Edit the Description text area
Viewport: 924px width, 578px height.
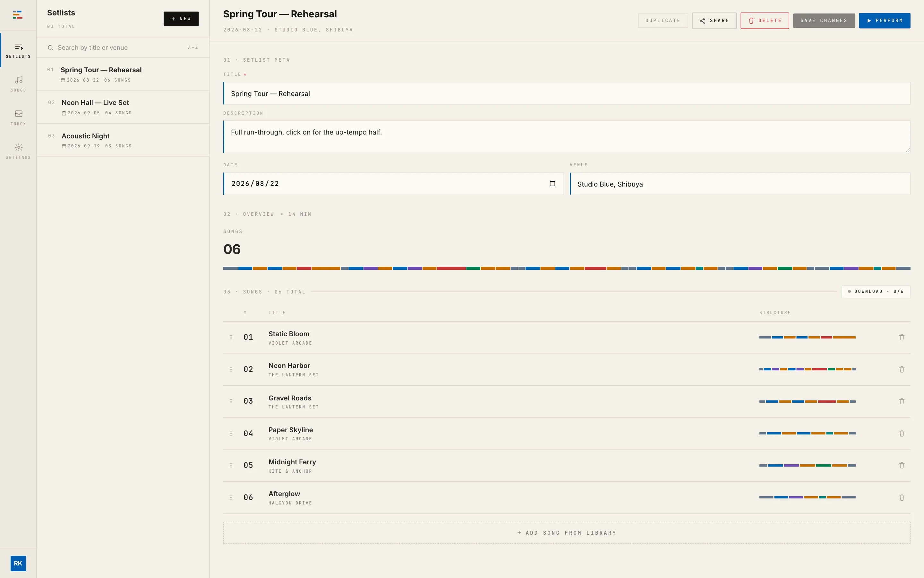[x=567, y=137]
